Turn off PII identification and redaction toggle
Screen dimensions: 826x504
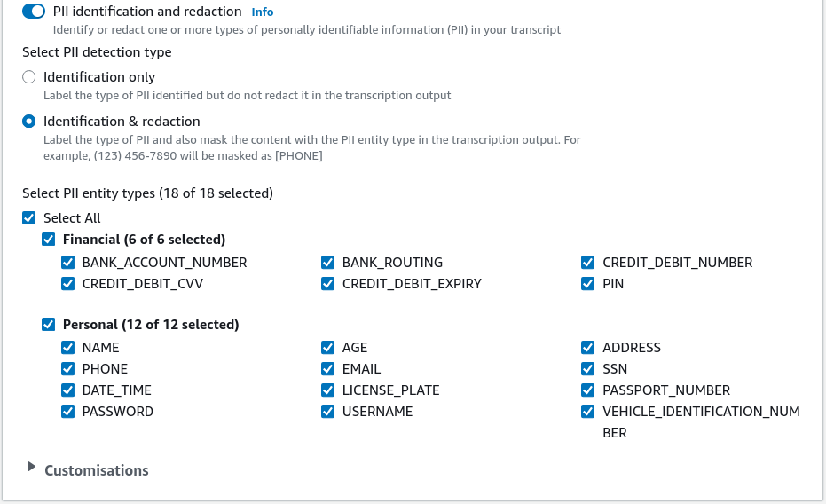click(34, 11)
